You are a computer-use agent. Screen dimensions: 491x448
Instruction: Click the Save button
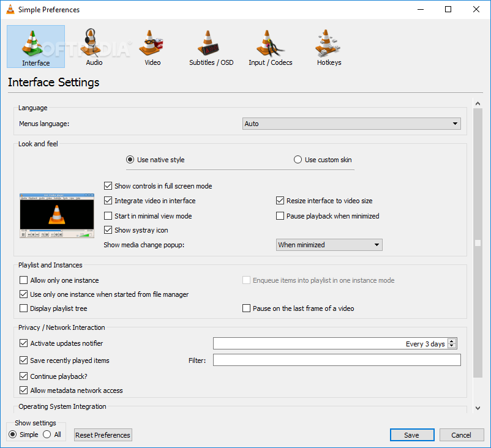[x=412, y=435]
